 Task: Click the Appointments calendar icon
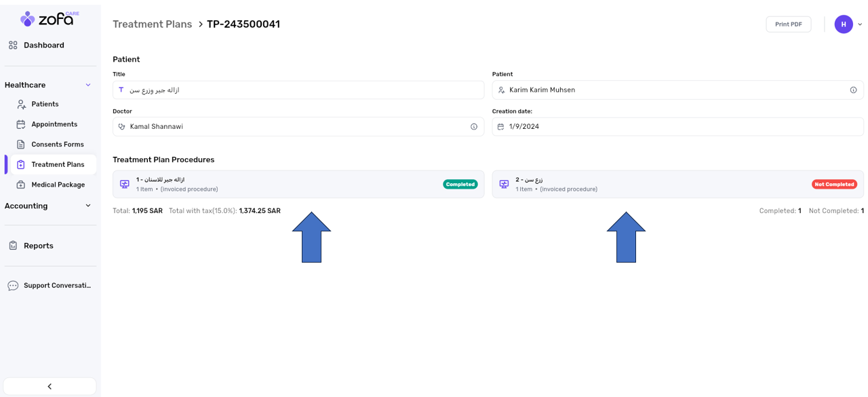coord(21,124)
